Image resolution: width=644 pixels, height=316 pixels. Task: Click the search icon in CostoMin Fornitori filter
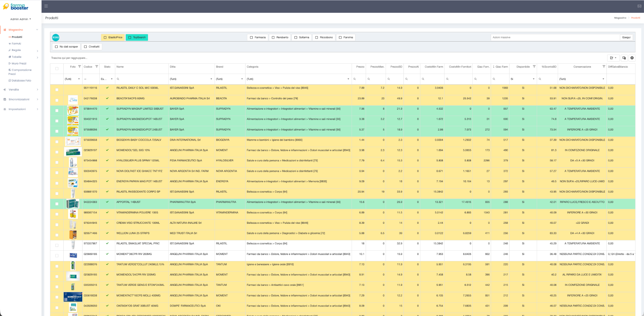447,79
